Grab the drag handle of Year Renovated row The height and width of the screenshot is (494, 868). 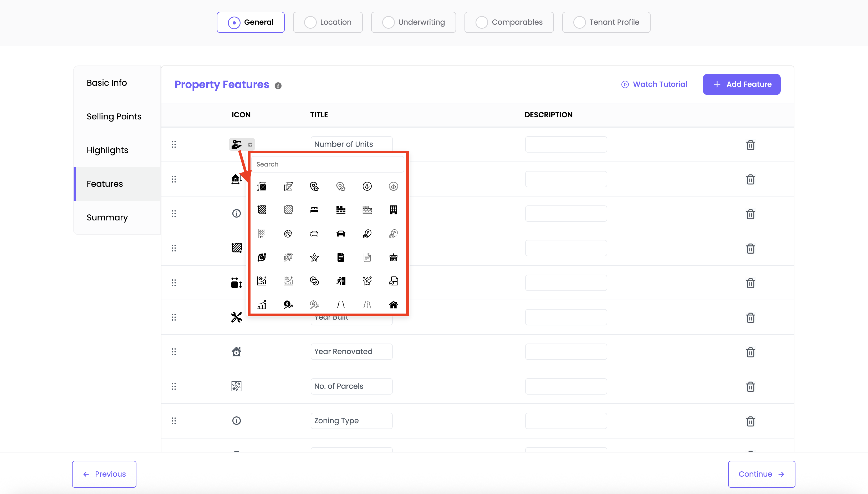pyautogui.click(x=173, y=351)
